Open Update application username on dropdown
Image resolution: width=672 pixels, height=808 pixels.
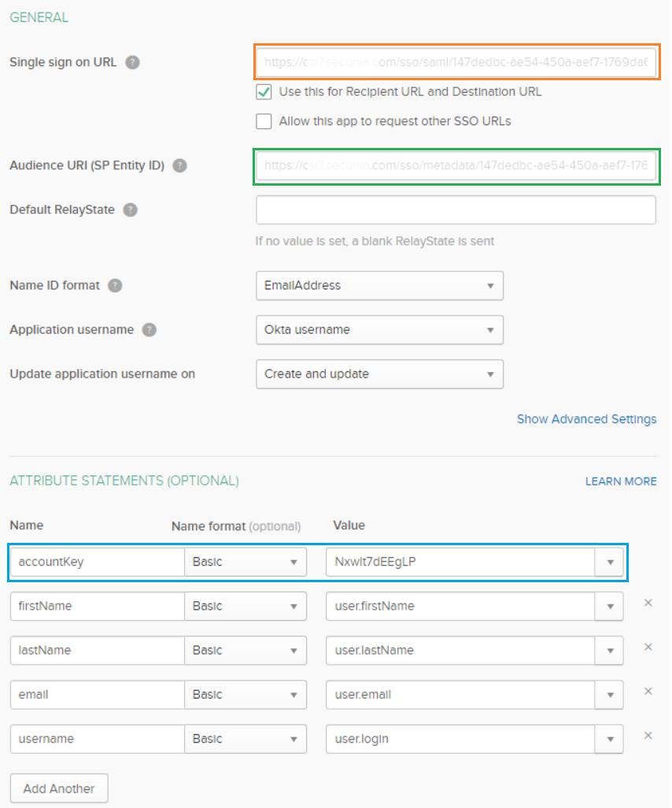379,374
